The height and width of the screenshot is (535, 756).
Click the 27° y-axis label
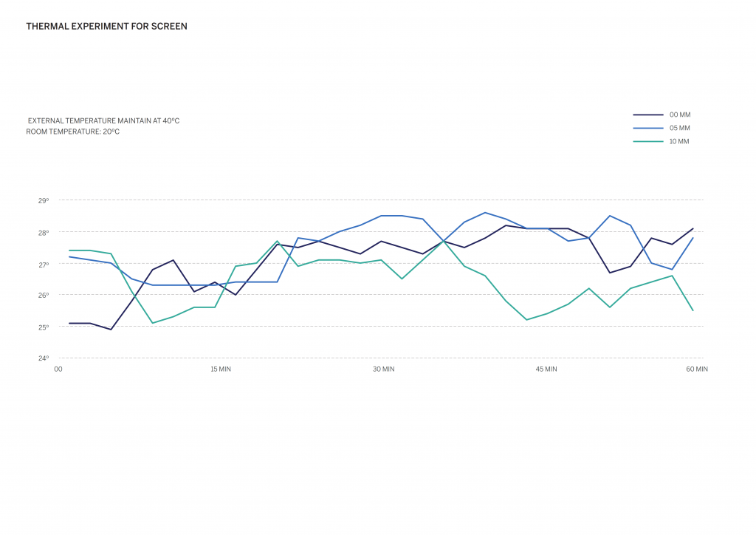[x=44, y=264]
